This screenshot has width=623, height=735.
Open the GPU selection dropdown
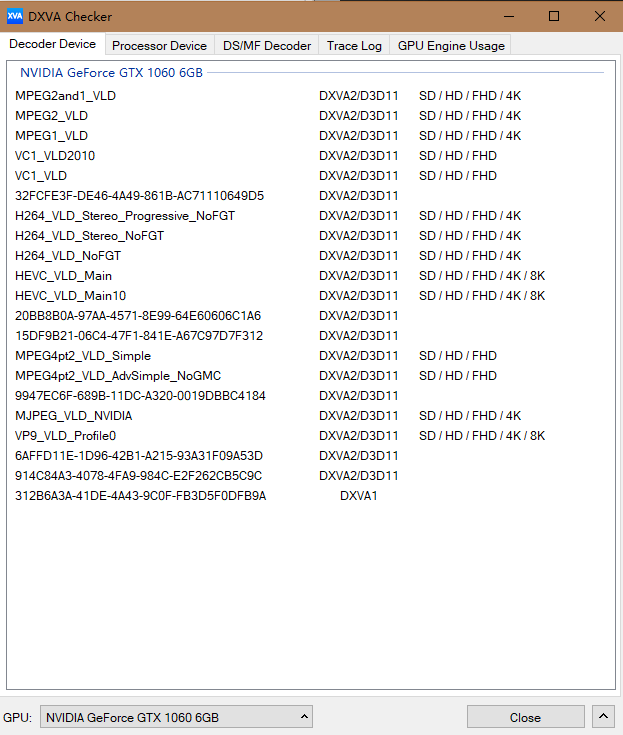(176, 717)
